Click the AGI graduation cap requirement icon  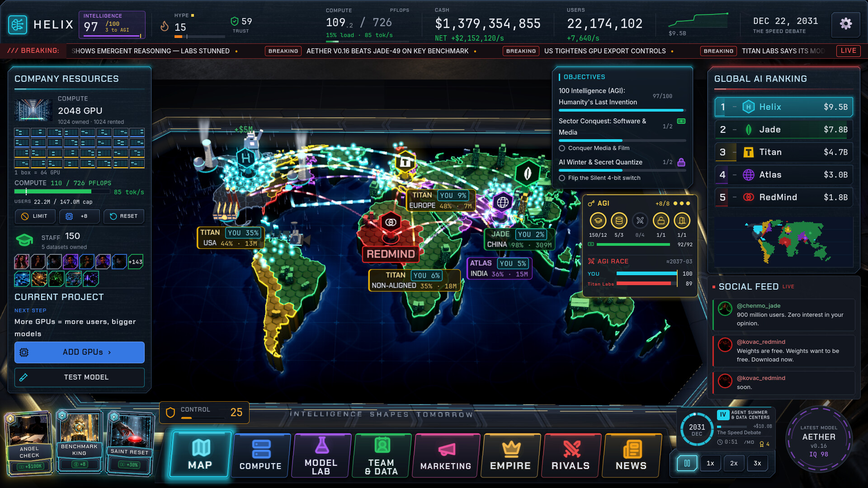point(598,221)
